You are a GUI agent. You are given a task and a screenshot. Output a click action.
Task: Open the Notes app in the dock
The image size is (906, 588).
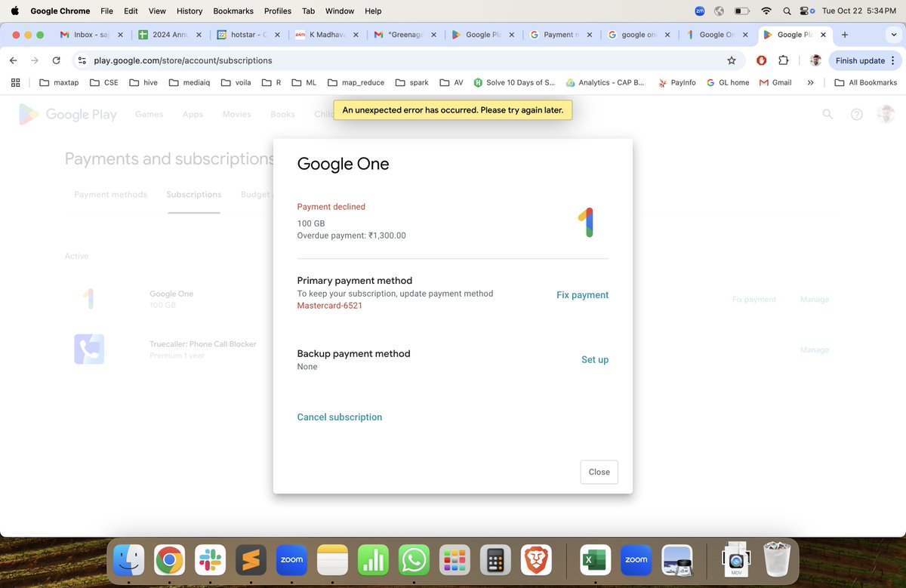click(332, 560)
